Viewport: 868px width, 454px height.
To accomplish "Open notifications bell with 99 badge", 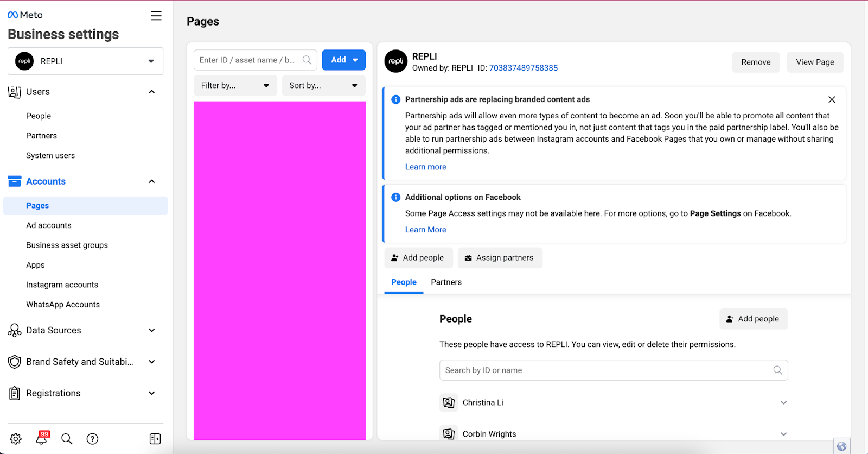I will pyautogui.click(x=42, y=438).
